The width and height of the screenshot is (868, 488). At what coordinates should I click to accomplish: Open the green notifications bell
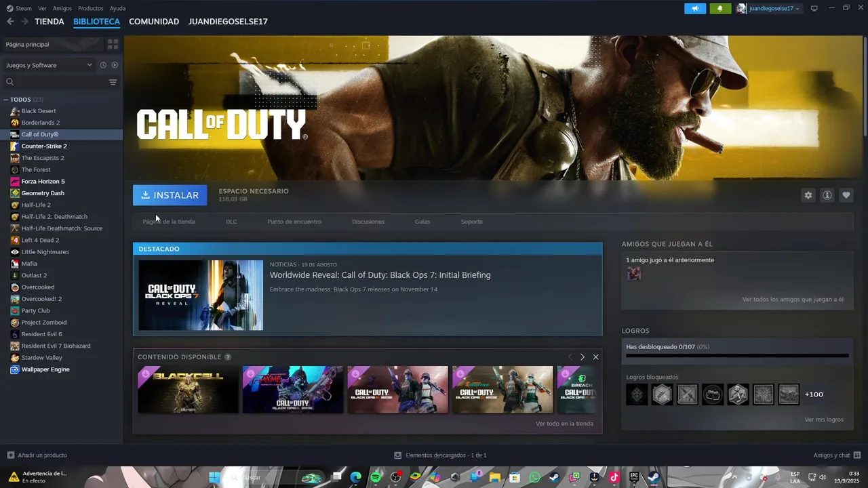(x=720, y=8)
